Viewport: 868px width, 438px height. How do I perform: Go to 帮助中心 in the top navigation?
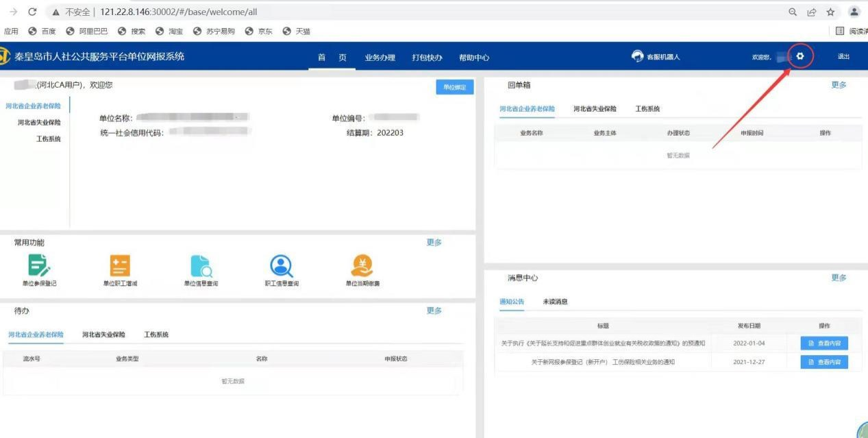point(473,58)
